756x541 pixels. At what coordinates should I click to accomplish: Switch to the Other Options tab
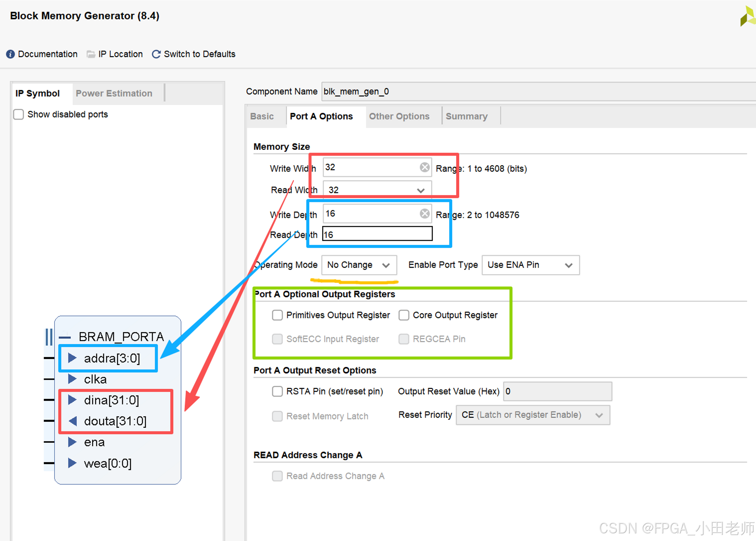coord(399,116)
